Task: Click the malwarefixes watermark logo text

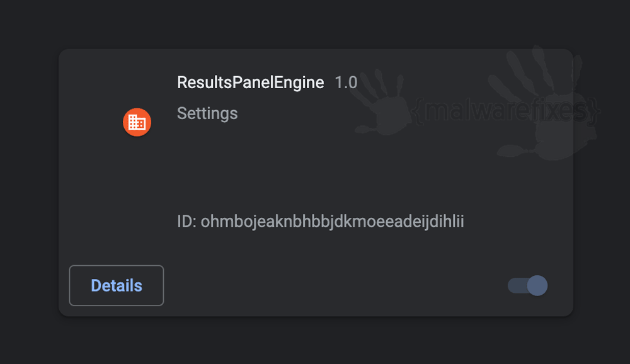Action: click(506, 110)
